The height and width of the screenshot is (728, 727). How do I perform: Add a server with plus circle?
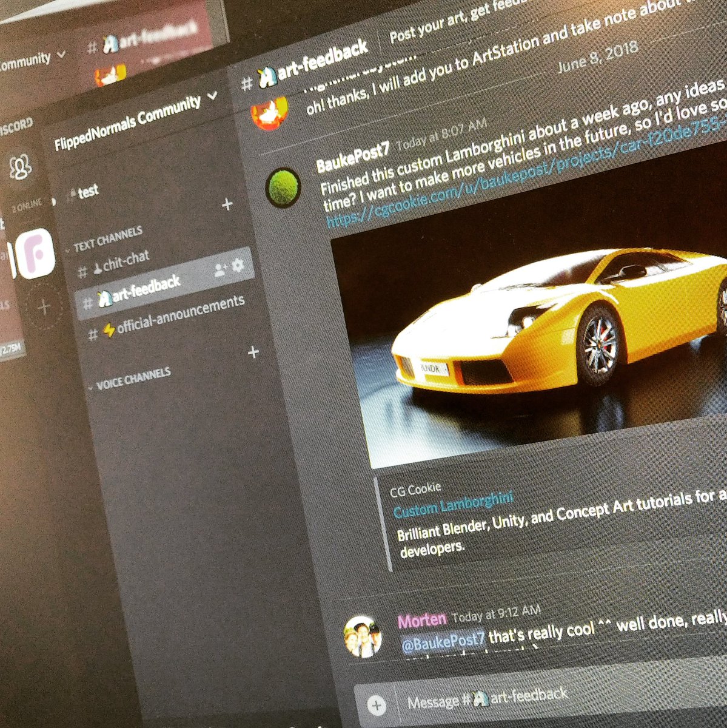tap(43, 308)
